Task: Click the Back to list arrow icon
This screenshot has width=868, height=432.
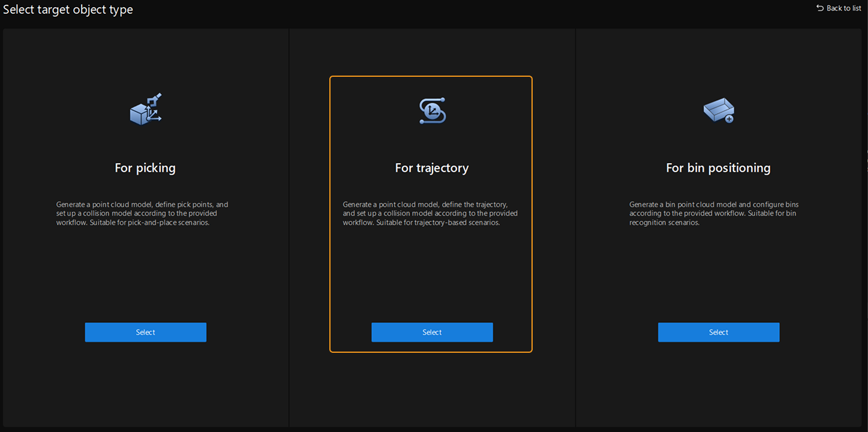Action: [820, 8]
